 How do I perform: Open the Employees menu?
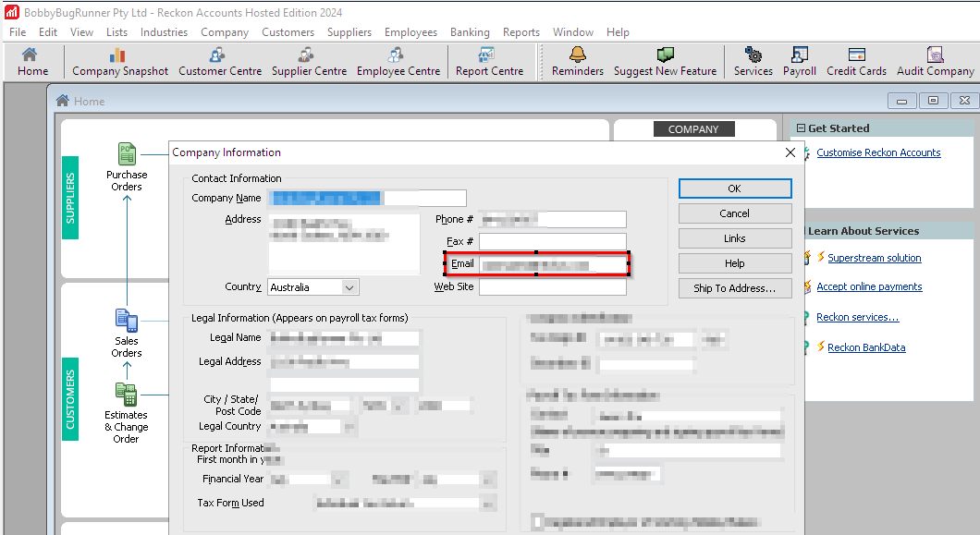tap(410, 31)
